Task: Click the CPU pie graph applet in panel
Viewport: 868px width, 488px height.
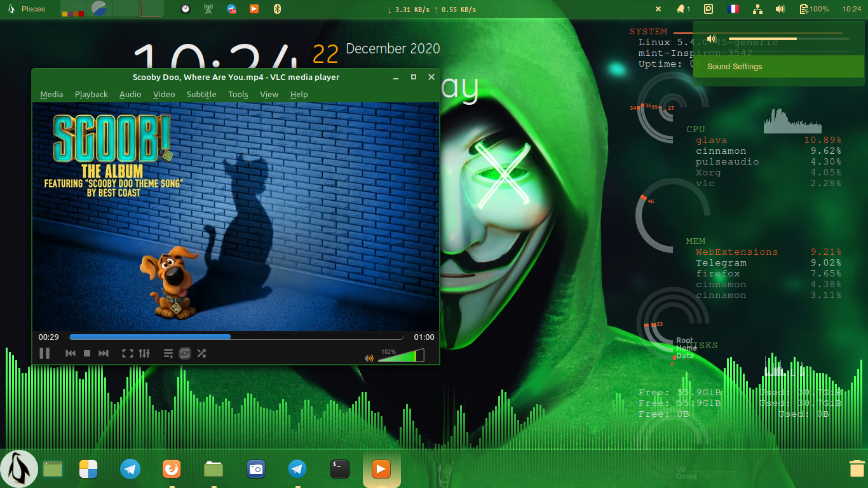Action: tap(98, 8)
